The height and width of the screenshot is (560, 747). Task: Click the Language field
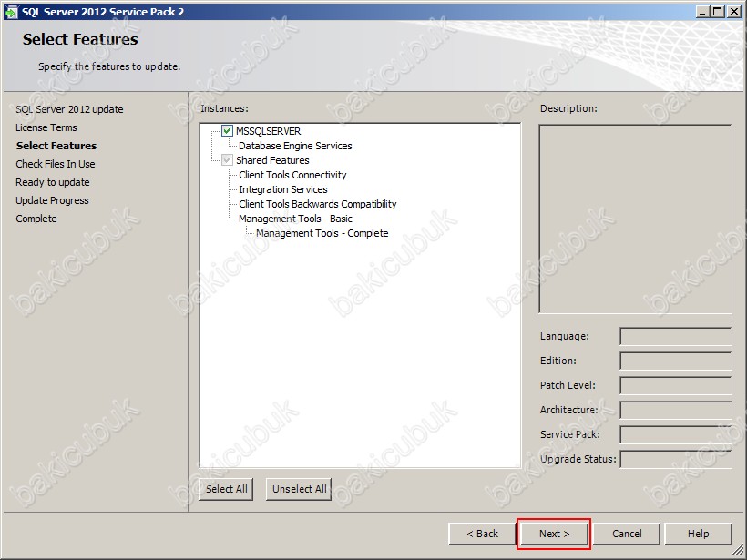coord(676,336)
